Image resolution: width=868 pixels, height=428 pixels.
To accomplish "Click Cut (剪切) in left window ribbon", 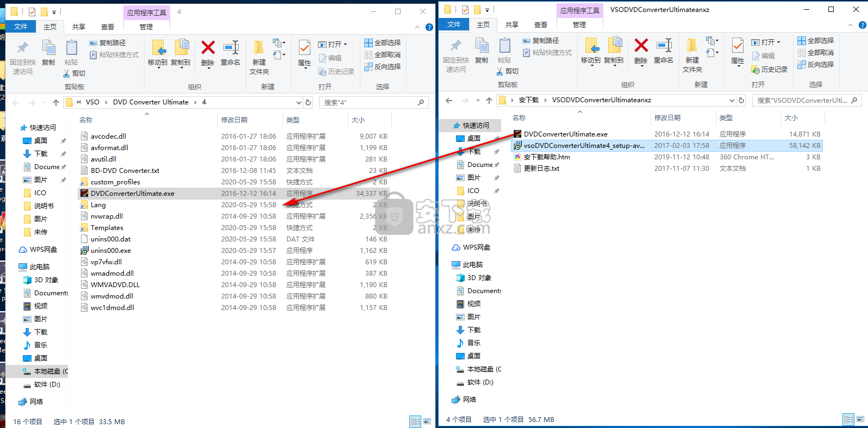I will 74,73.
